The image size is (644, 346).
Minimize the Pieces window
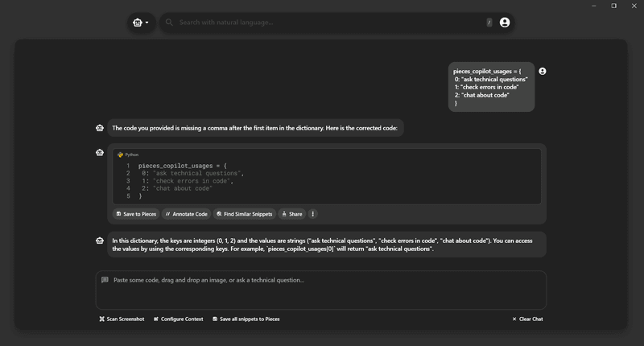594,6
